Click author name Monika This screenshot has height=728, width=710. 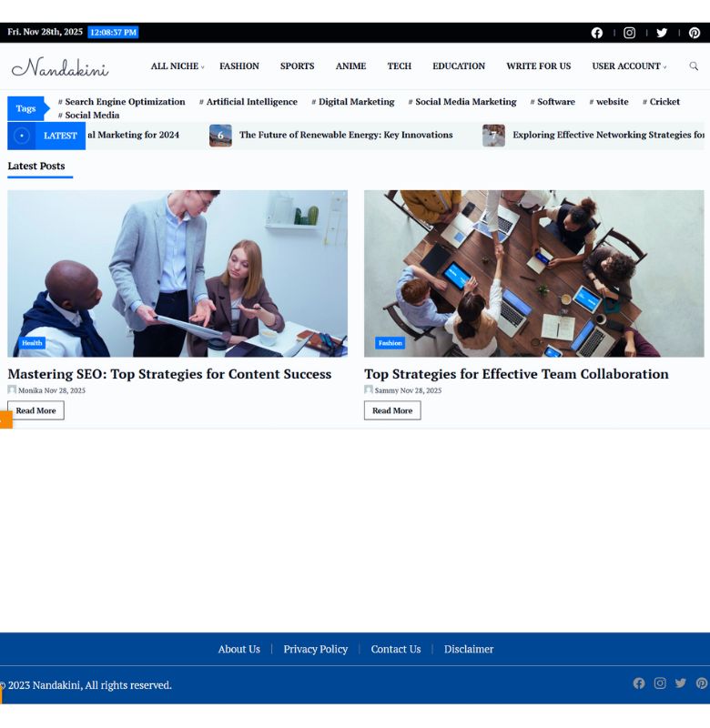(x=30, y=390)
